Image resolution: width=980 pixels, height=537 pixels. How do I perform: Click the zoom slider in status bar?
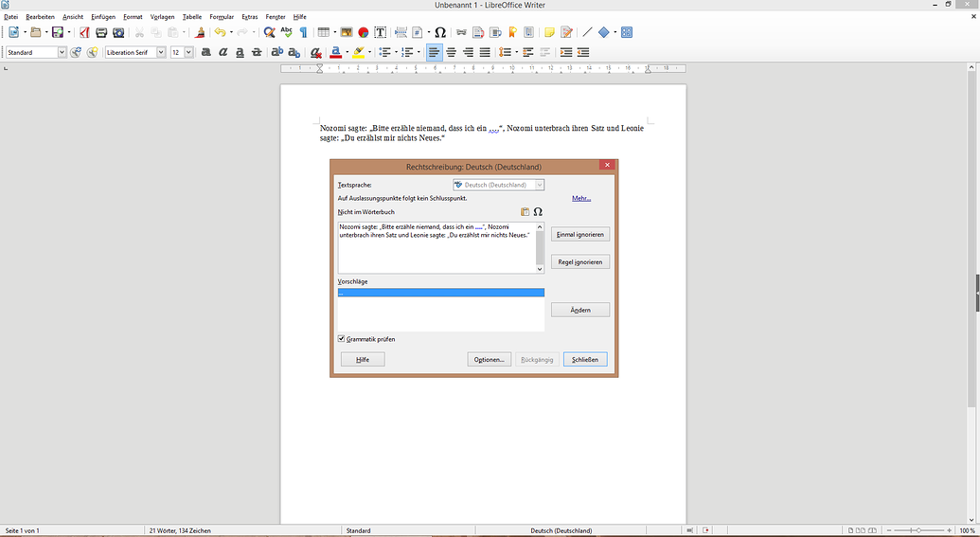click(x=918, y=530)
